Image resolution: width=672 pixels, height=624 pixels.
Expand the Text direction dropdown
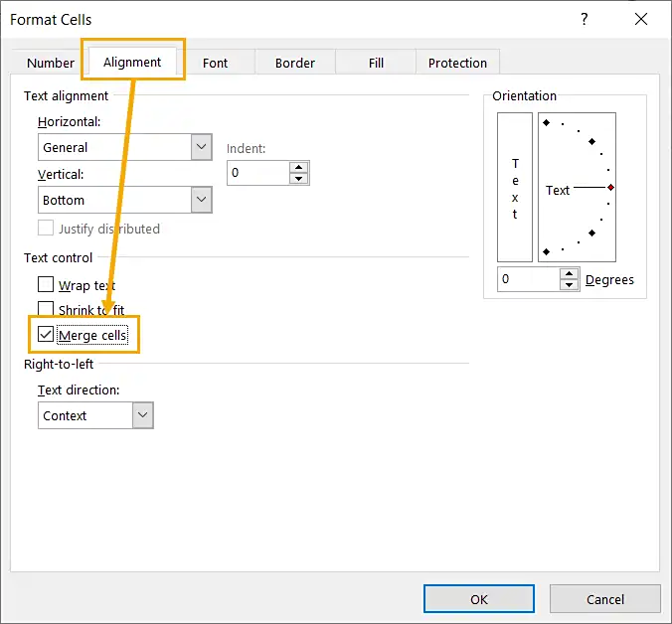pos(143,415)
